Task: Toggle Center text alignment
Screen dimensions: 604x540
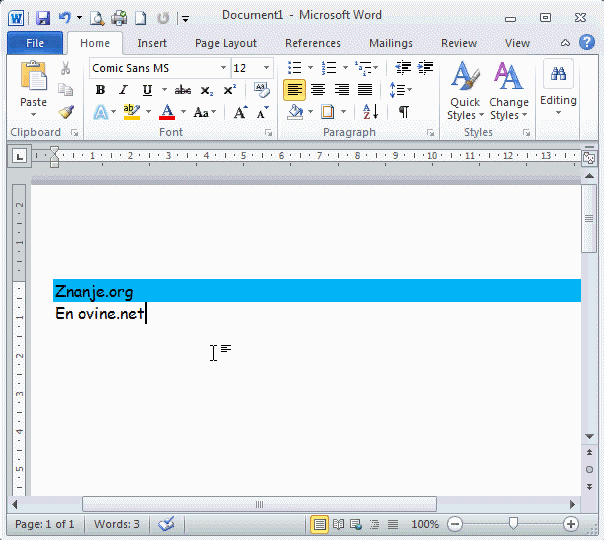Action: tap(318, 90)
